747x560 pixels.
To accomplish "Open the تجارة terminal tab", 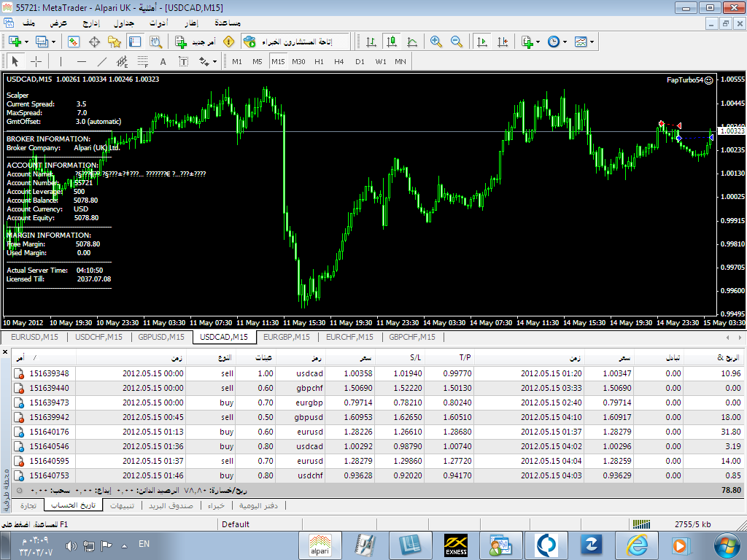I will (28, 505).
